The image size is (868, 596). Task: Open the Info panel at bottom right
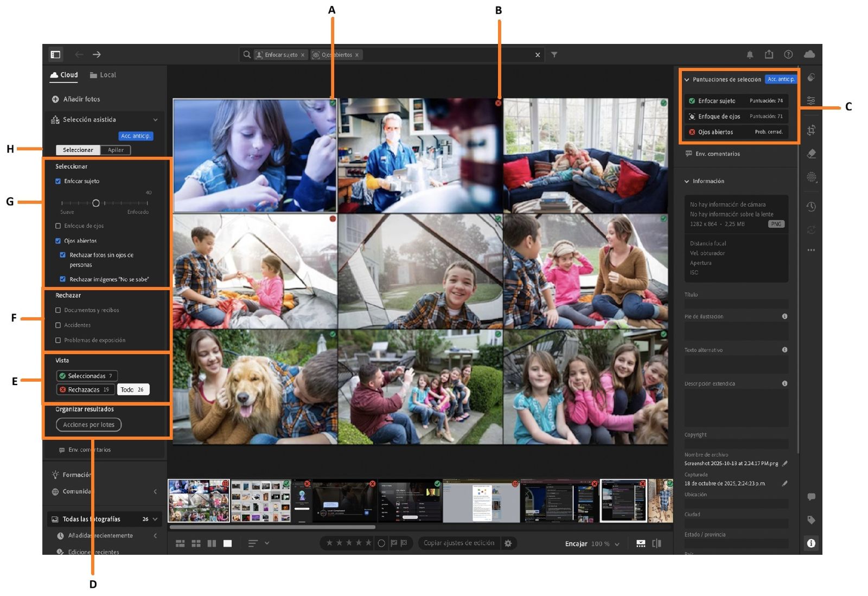(812, 543)
